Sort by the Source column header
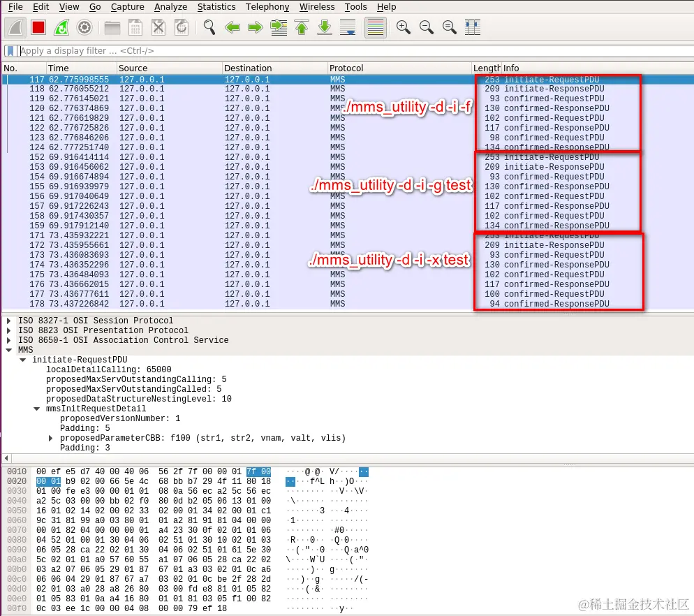The height and width of the screenshot is (616, 694). coord(169,68)
